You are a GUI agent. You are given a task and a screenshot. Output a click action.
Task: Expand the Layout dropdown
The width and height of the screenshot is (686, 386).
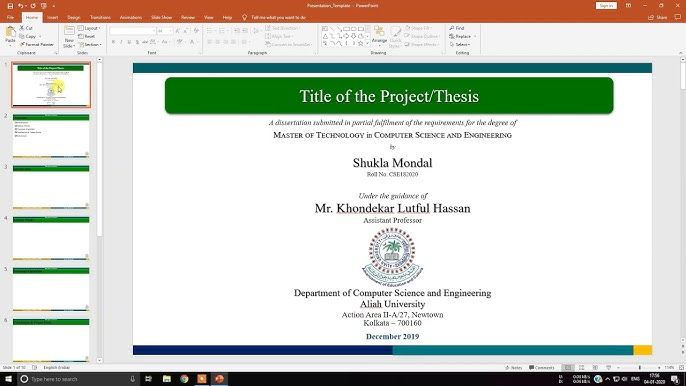(90, 28)
